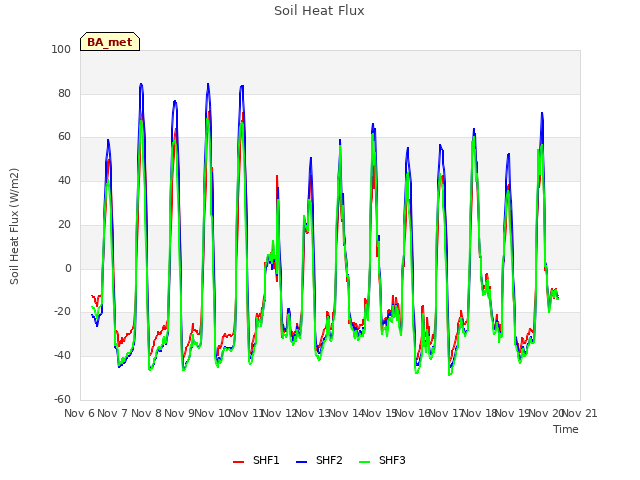The image size is (640, 480).
Task: Click the blue SHF2 legend color marker
Action: pos(301,462)
